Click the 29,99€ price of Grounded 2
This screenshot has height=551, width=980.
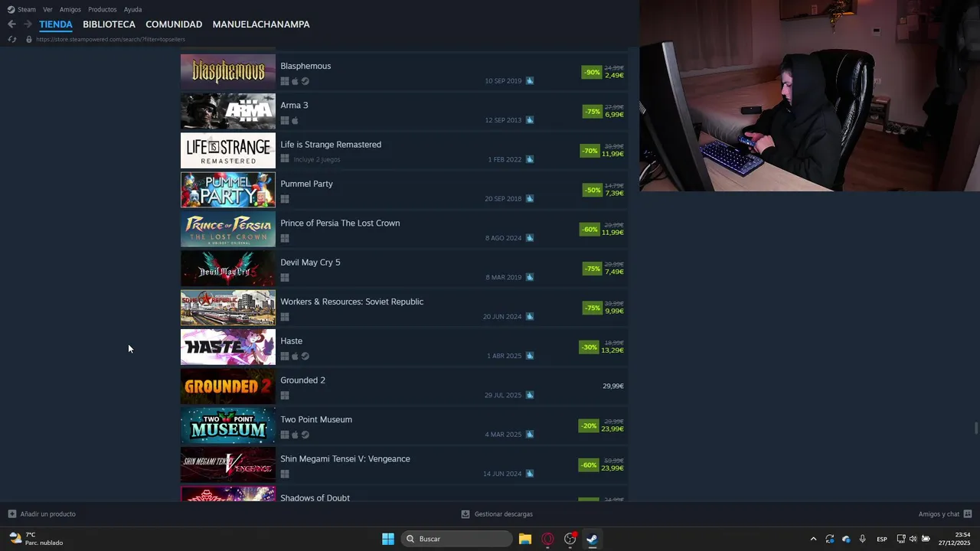pyautogui.click(x=613, y=386)
